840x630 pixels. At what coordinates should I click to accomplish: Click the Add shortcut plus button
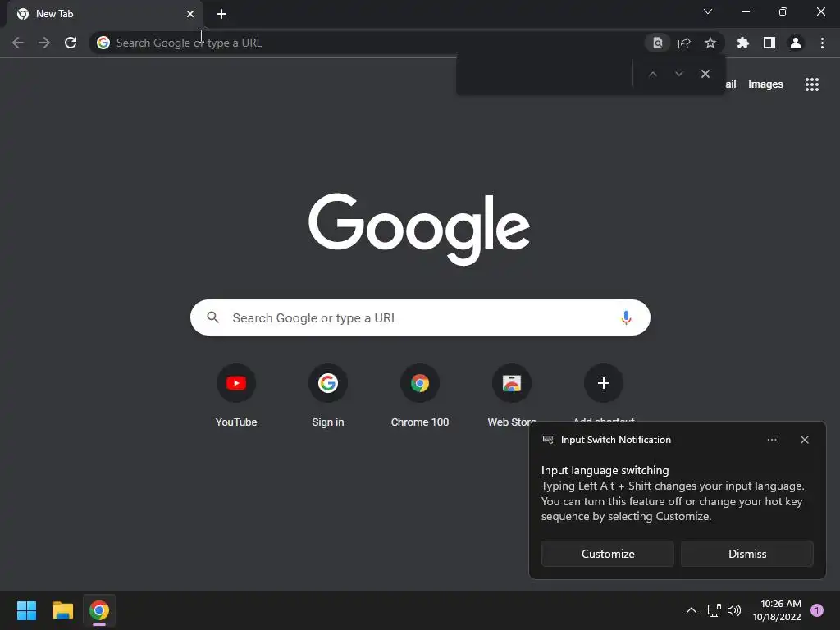604,383
